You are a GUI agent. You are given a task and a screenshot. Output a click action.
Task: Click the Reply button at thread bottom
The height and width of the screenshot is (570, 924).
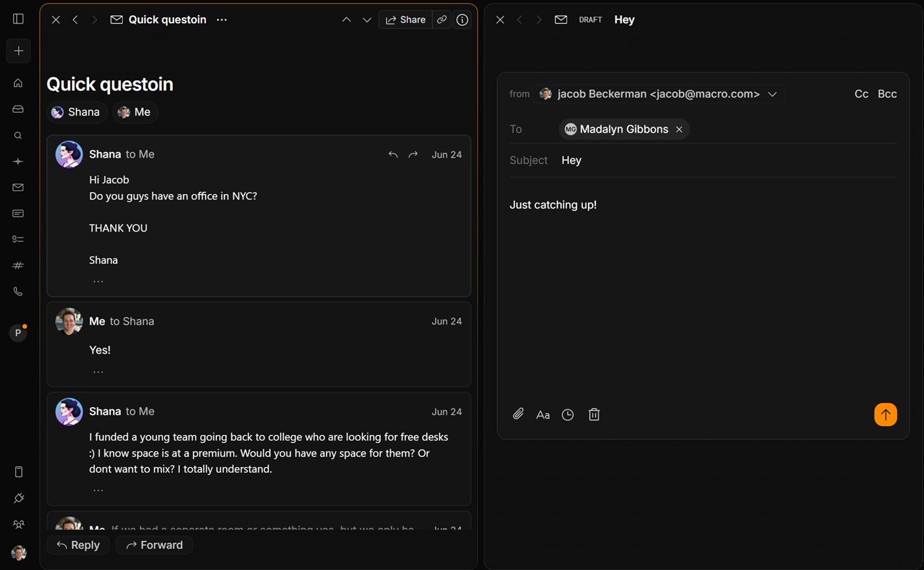[x=78, y=545]
